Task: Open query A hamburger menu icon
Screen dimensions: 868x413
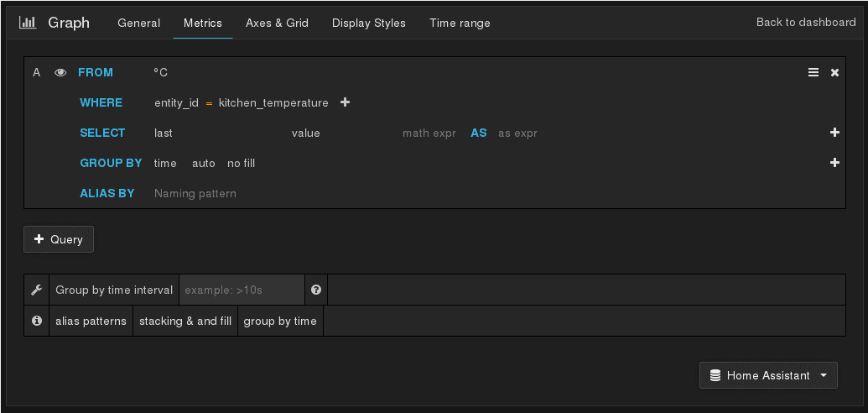Action: click(x=813, y=73)
